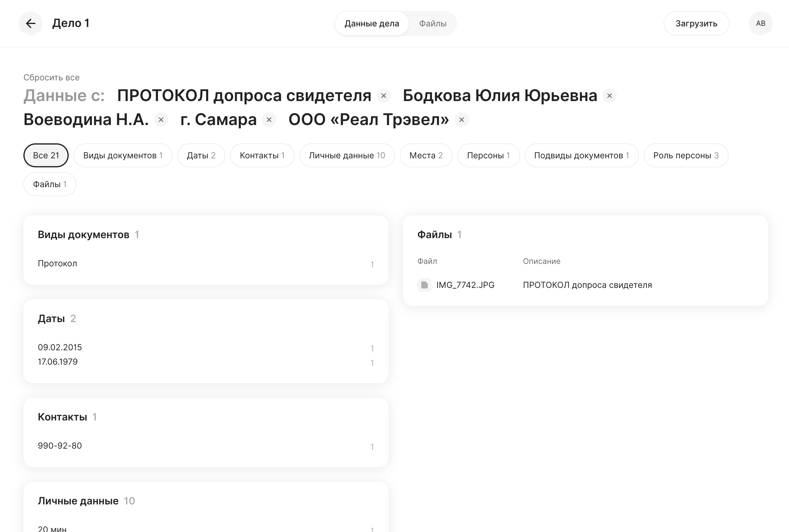Toggle the Личные данные 10 filter chip

[347, 155]
